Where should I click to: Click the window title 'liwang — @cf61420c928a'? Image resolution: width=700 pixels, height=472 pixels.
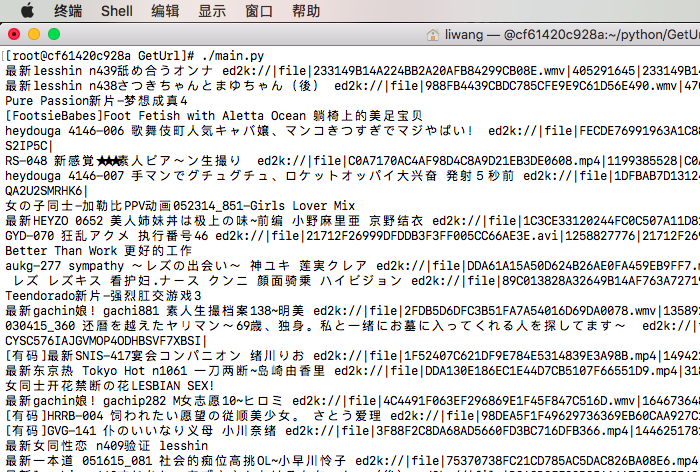pos(572,35)
